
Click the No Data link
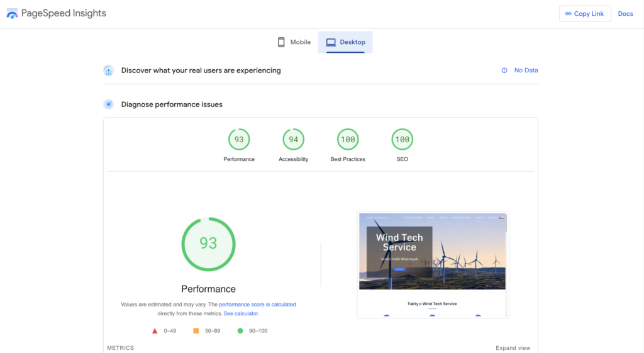[x=526, y=70]
